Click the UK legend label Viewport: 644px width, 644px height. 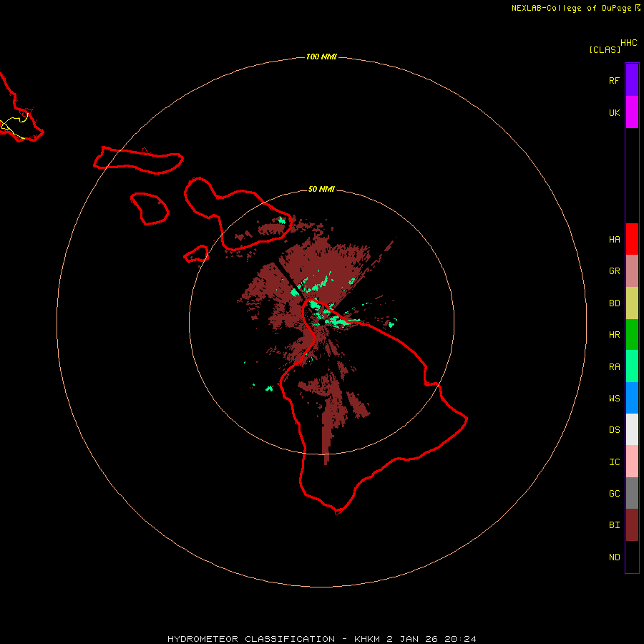pyautogui.click(x=614, y=112)
